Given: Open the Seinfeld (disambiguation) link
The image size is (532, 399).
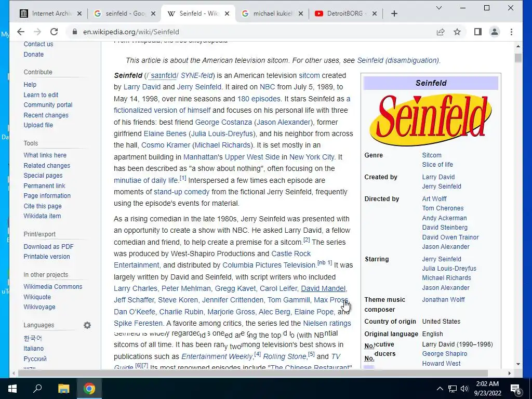Looking at the screenshot, I should tap(398, 60).
